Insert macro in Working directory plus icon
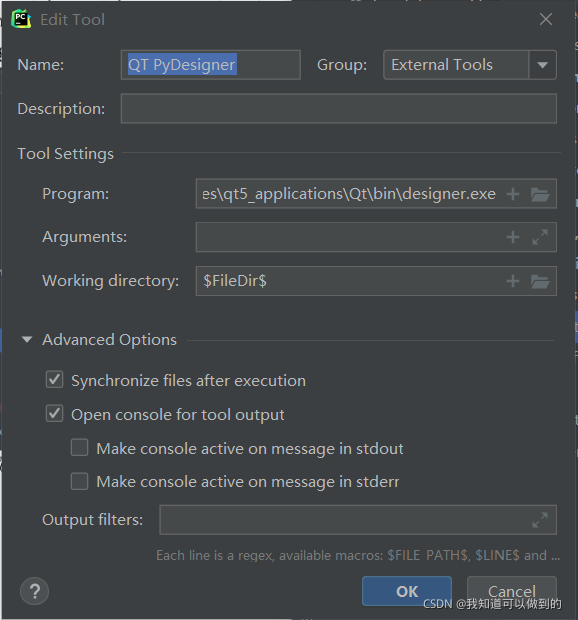 click(x=513, y=281)
